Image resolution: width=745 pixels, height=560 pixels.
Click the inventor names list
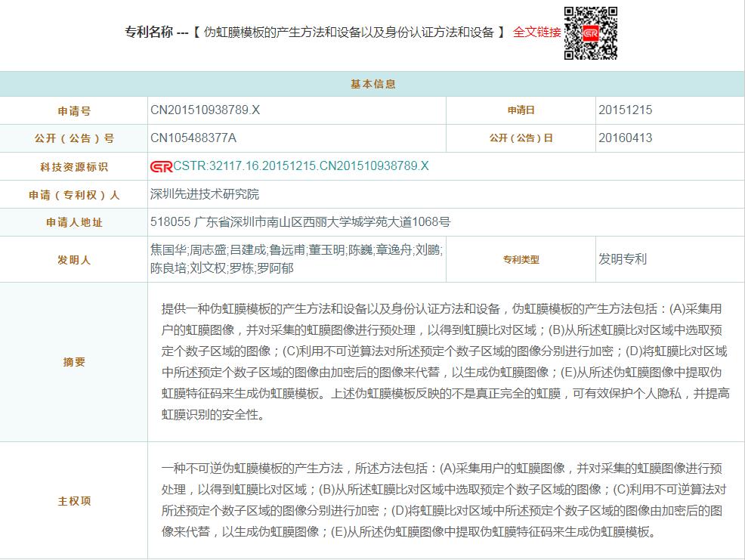[x=296, y=258]
